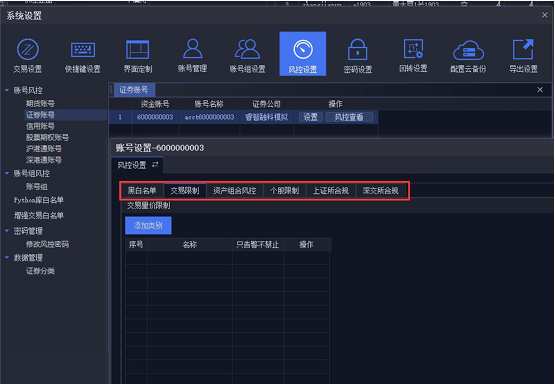Select cell 6000000003 in account table
The height and width of the screenshot is (384, 555).
tap(155, 117)
